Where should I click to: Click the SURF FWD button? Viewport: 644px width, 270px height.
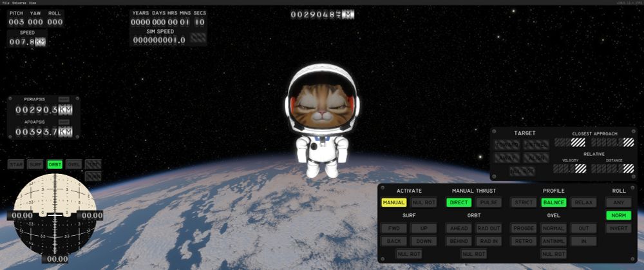point(394,228)
